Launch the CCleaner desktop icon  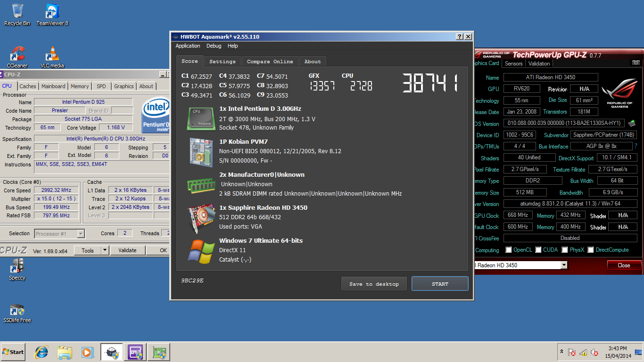[17, 57]
